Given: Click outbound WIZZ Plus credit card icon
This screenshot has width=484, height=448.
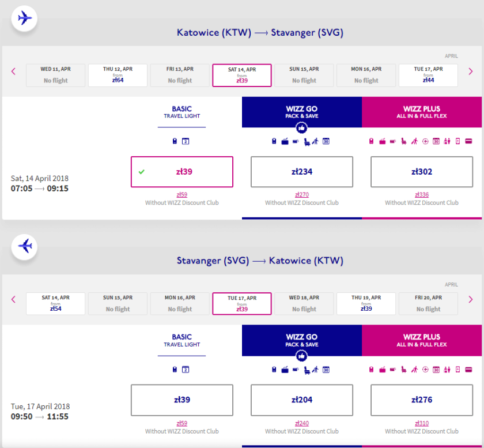Looking at the screenshot, I should click(x=468, y=142).
